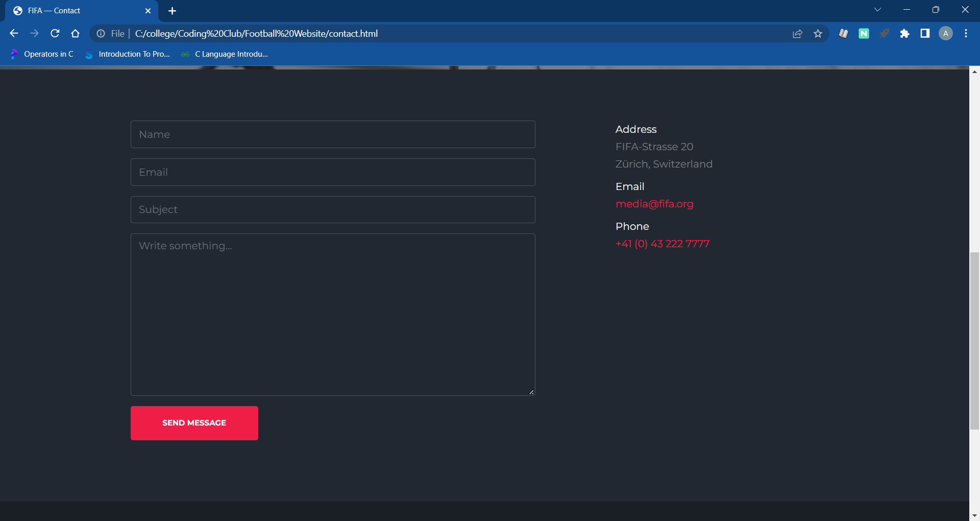Open the Chrome three-dot menu
This screenshot has width=980, height=521.
pyautogui.click(x=965, y=33)
